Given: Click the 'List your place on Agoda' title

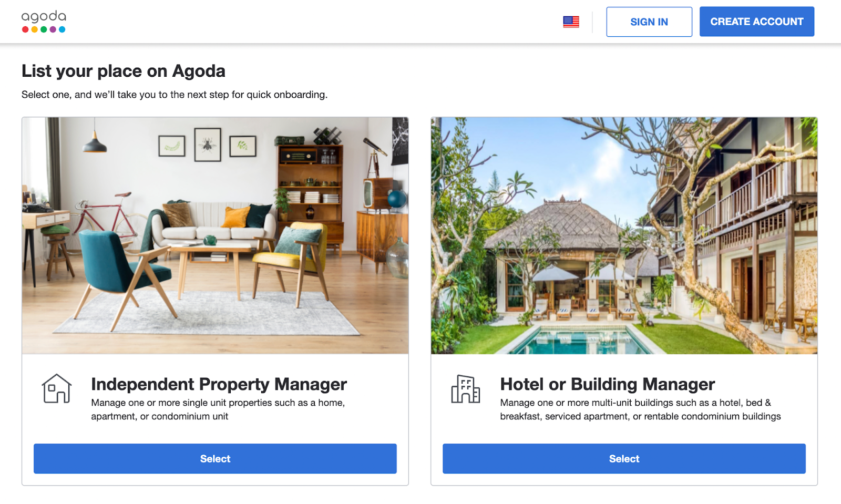Looking at the screenshot, I should 124,71.
